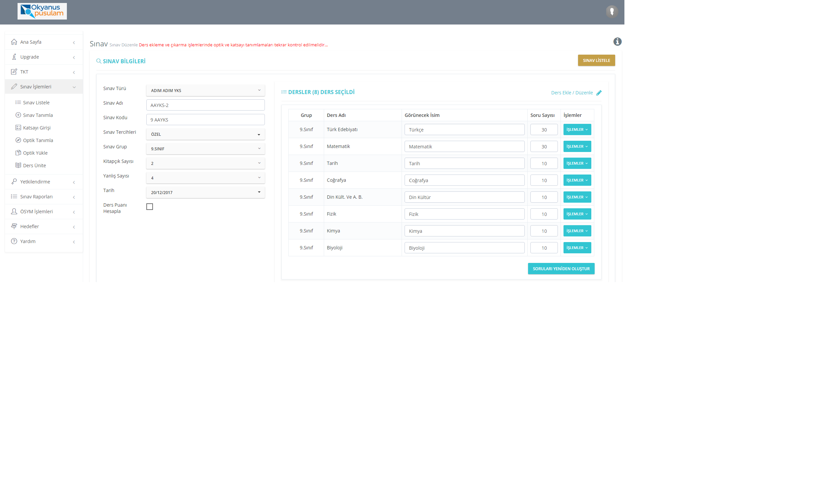Toggle the Ders Puanı Hesapla checkbox

[149, 207]
